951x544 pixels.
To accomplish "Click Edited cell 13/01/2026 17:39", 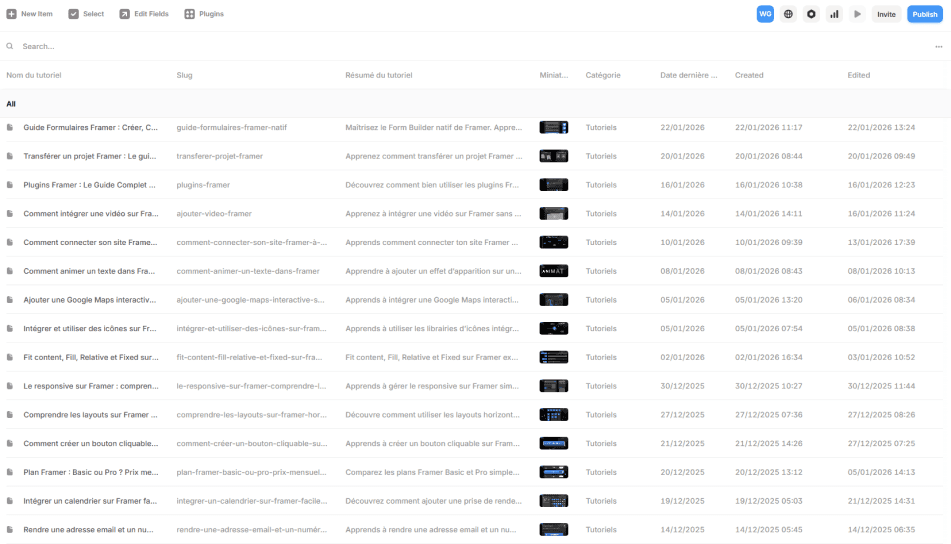I will [881, 242].
